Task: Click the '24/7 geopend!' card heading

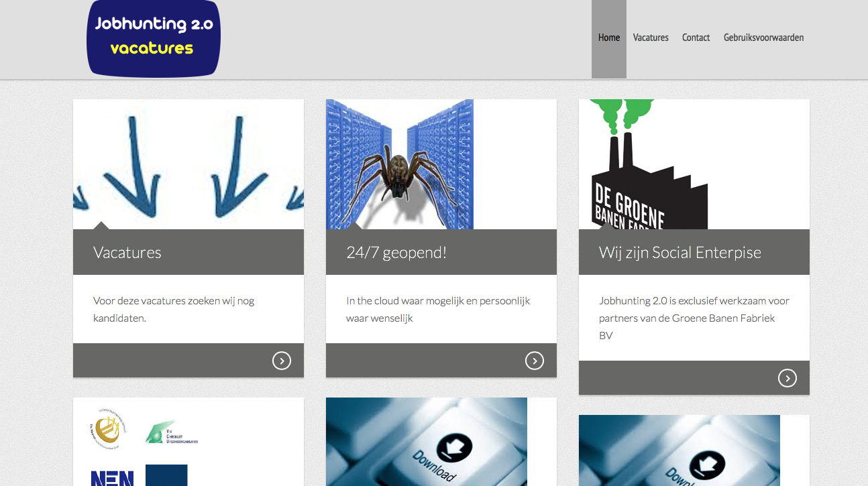Action: (x=396, y=253)
